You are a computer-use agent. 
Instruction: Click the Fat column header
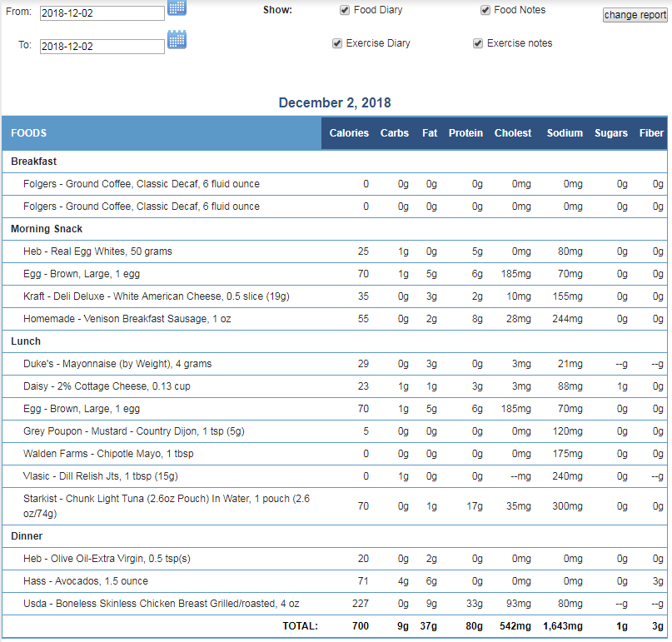(430, 133)
